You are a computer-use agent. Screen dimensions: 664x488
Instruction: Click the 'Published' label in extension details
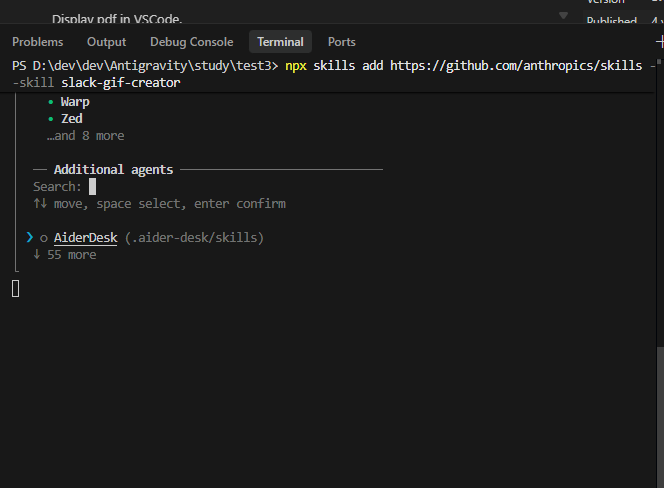[x=611, y=20]
